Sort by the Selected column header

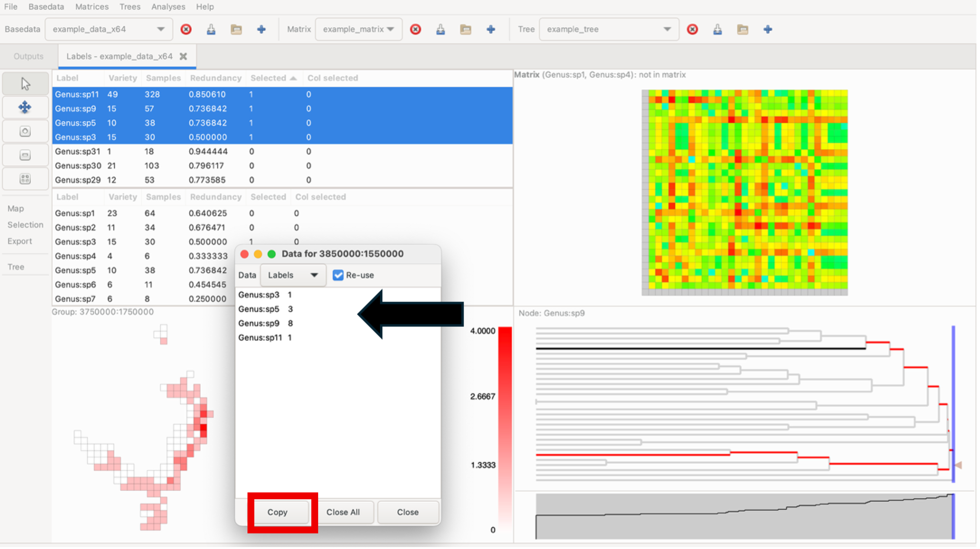pyautogui.click(x=268, y=78)
